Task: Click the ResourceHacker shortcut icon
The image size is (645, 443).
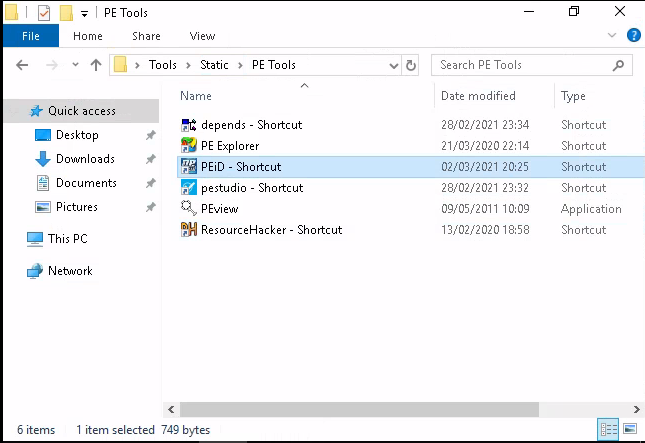Action: coord(189,230)
